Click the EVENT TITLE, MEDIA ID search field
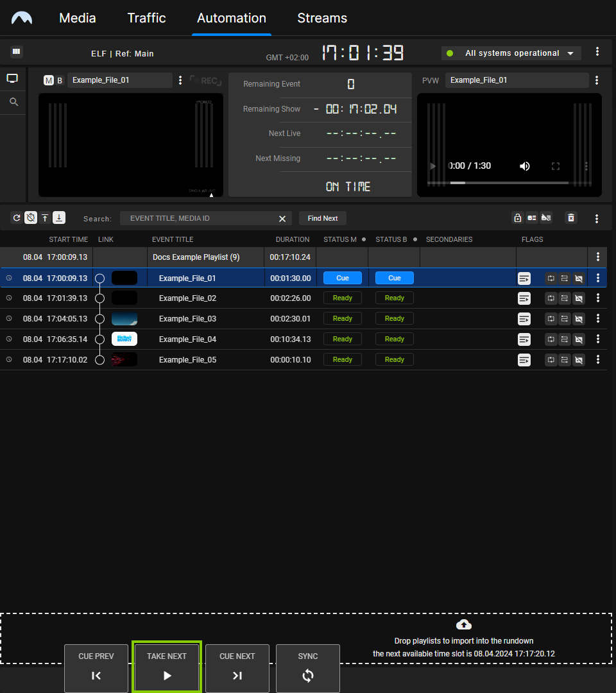This screenshot has width=616, height=693. [199, 218]
